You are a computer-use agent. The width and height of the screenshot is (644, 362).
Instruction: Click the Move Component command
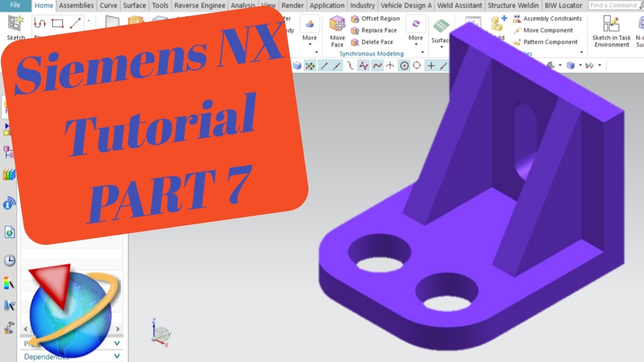[543, 30]
